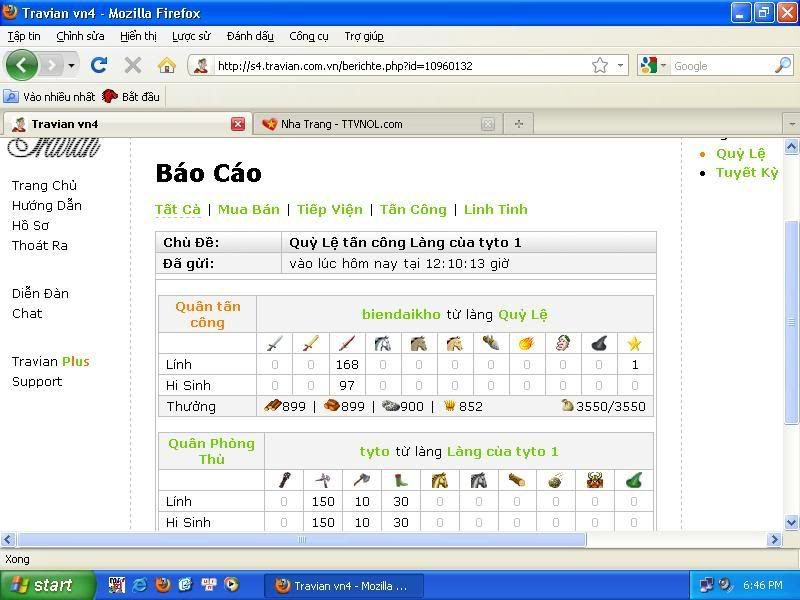Open the Tập tin menu
800x600 pixels.
(x=24, y=36)
